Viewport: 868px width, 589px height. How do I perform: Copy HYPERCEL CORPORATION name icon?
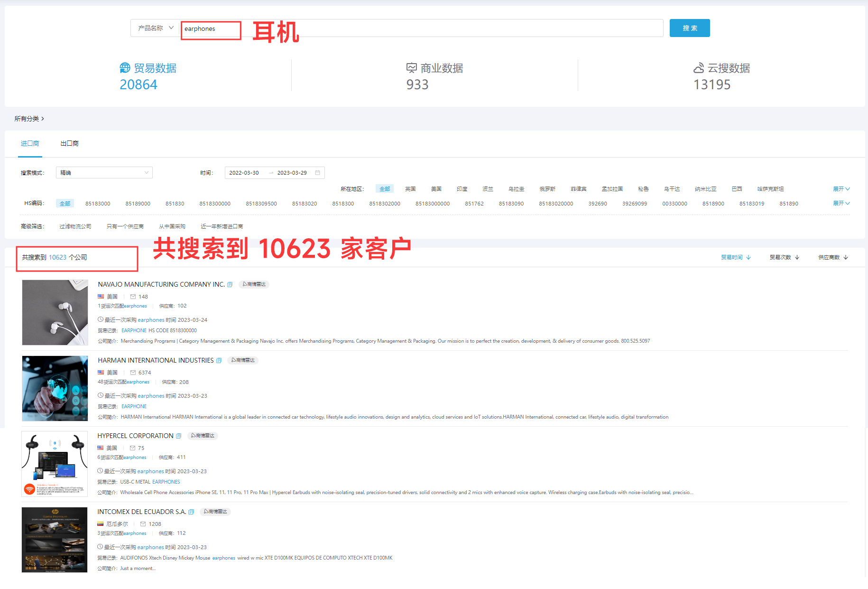(179, 436)
